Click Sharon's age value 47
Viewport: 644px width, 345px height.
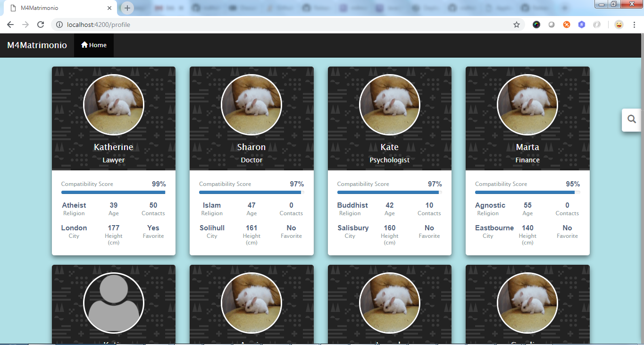point(251,205)
